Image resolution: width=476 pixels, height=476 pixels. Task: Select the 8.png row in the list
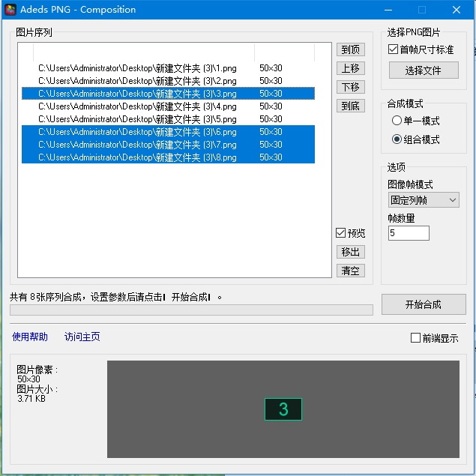pyautogui.click(x=168, y=157)
